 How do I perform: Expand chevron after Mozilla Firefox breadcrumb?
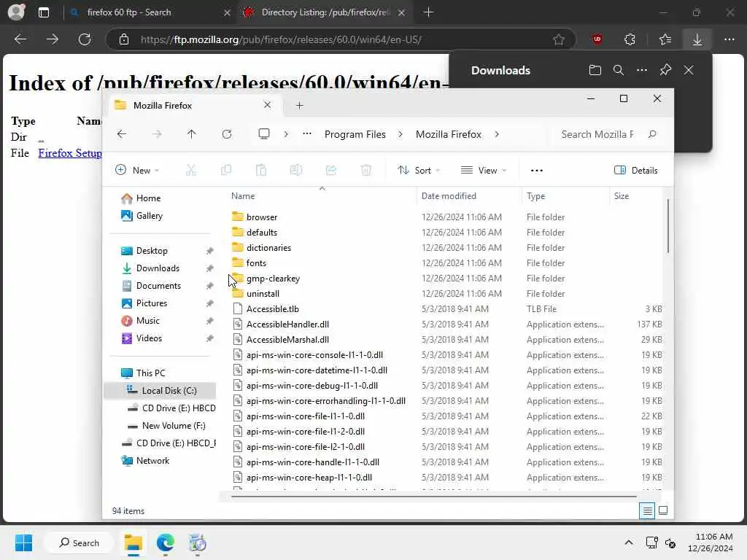coord(497,134)
